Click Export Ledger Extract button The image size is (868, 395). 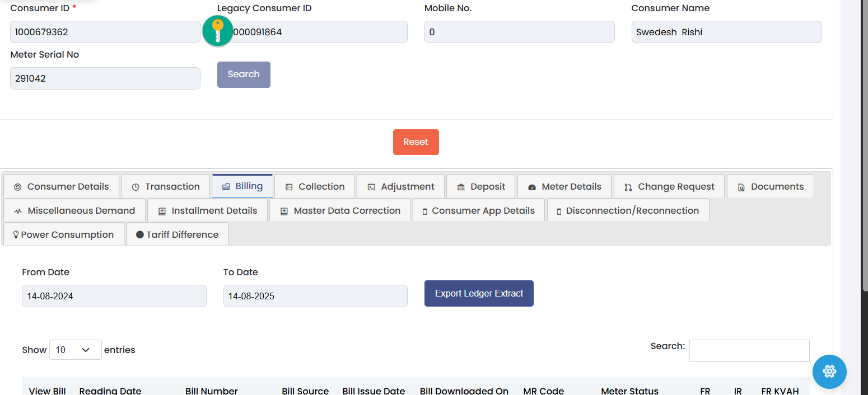[479, 294]
